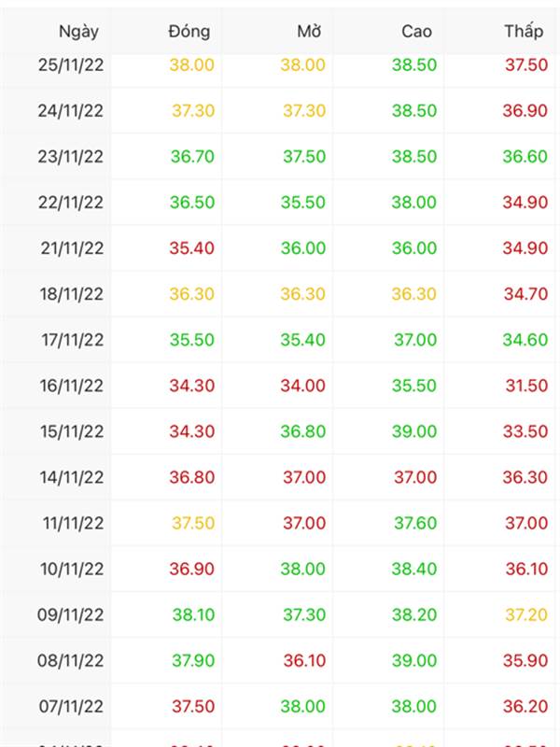Select low price 34.70 on 18/11/22
Viewport: 560px width, 747px height.
(x=525, y=294)
